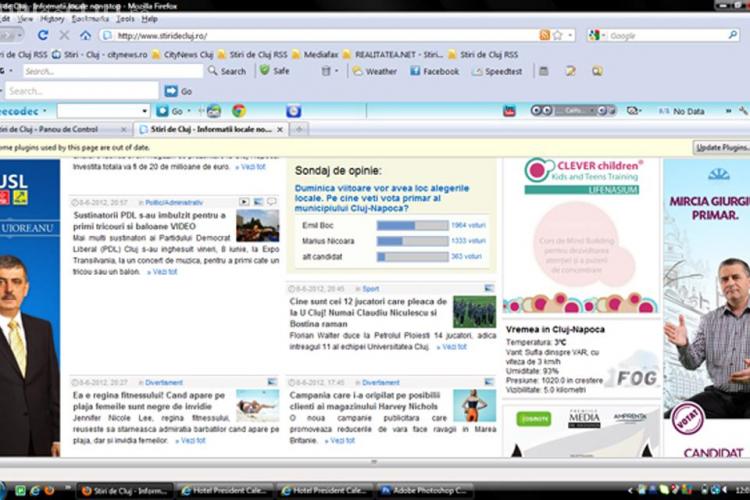
Task: Open the History menu
Action: (x=52, y=19)
